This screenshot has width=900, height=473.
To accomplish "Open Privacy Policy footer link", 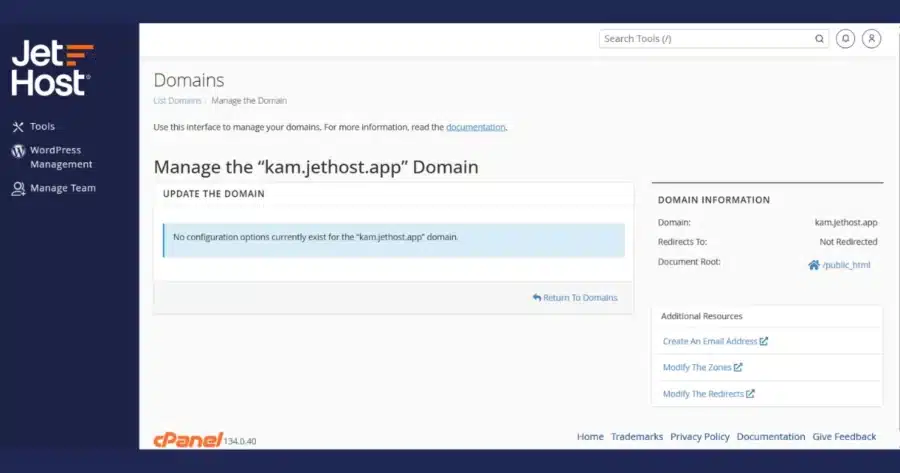I will tap(700, 436).
